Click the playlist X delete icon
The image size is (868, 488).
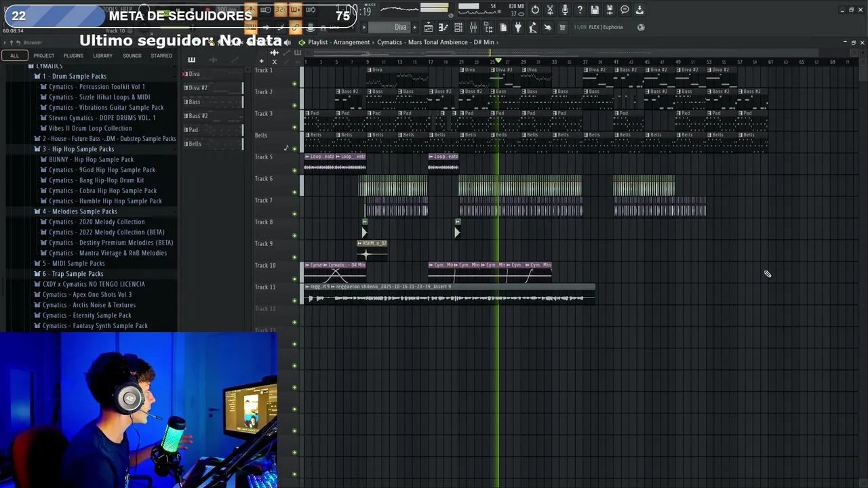pos(275,61)
